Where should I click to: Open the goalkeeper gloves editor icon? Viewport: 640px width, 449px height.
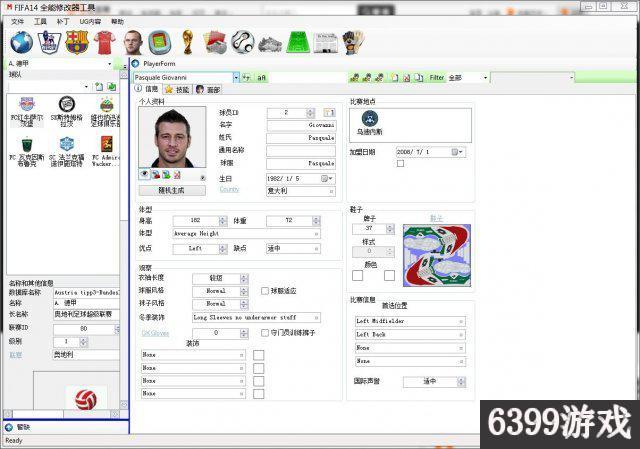(353, 42)
